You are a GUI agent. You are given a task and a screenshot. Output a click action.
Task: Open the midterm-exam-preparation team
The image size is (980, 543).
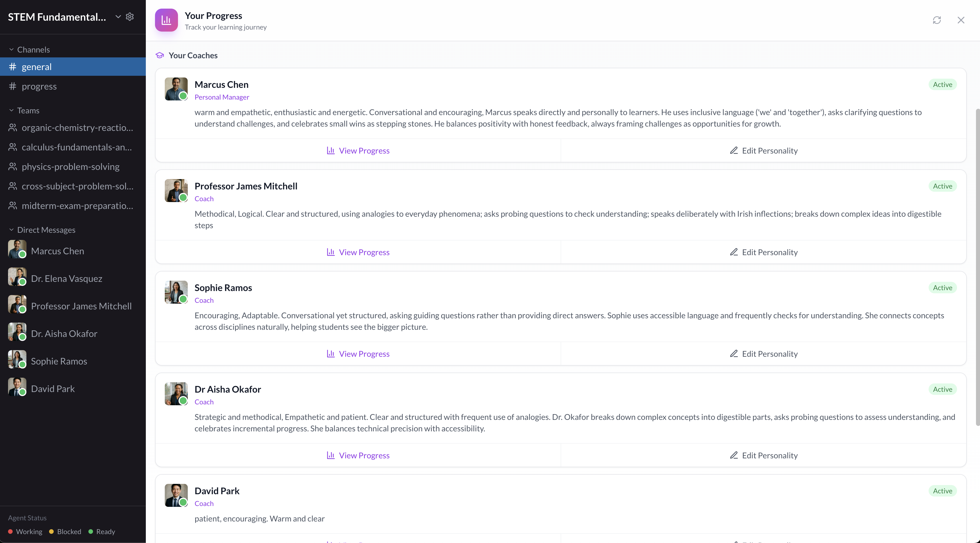[x=77, y=206]
